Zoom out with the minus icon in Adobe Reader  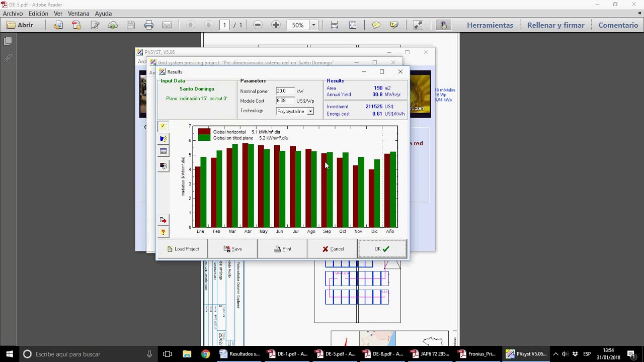[x=258, y=25]
